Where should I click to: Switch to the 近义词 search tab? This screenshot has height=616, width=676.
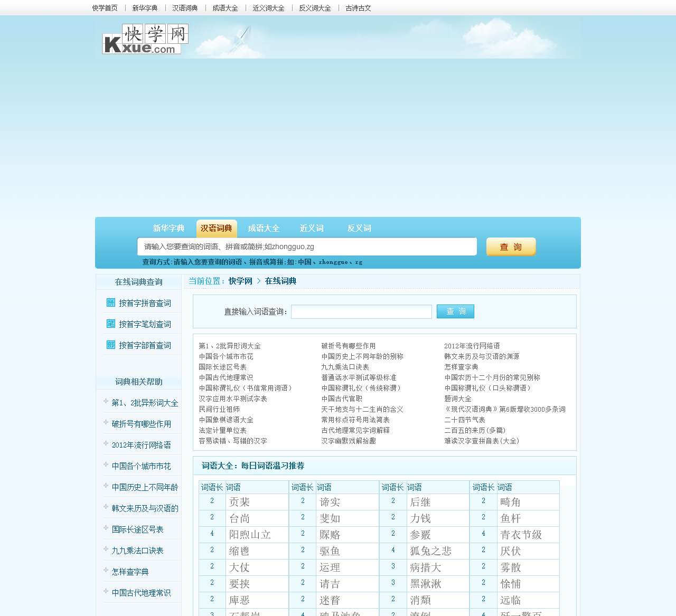(312, 228)
